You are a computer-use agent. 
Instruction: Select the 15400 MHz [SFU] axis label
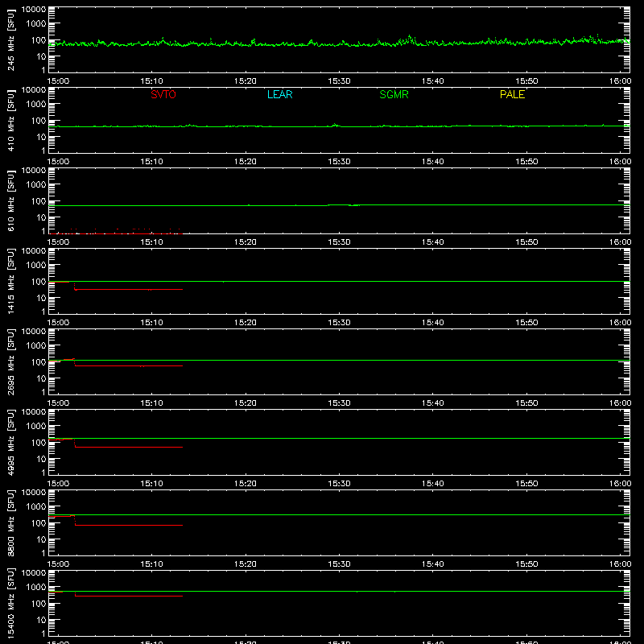pos(10,603)
